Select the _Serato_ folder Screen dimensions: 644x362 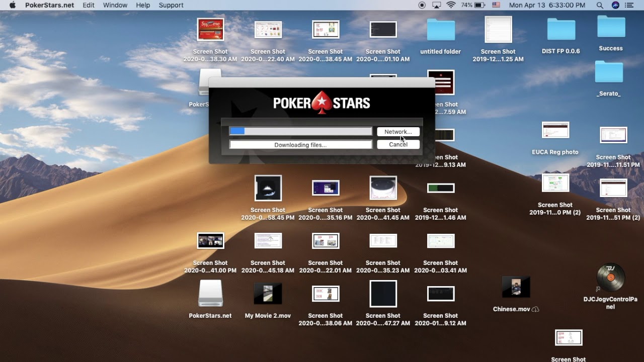click(x=609, y=71)
